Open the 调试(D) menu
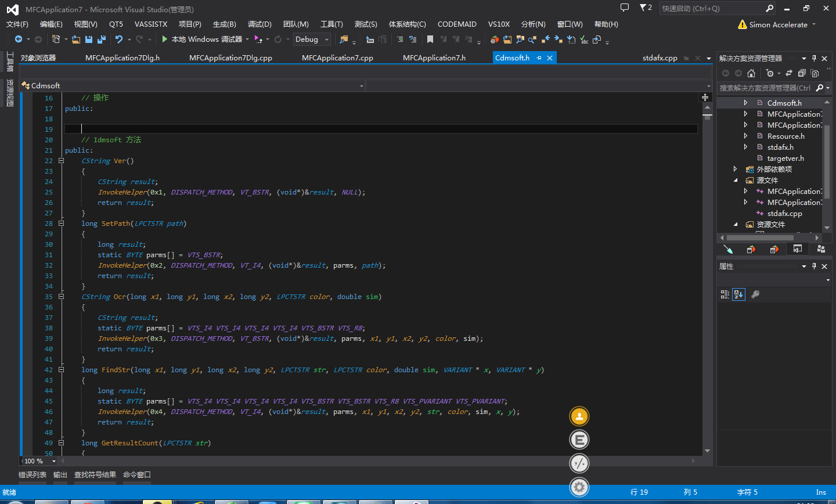The width and height of the screenshot is (836, 504). (260, 24)
